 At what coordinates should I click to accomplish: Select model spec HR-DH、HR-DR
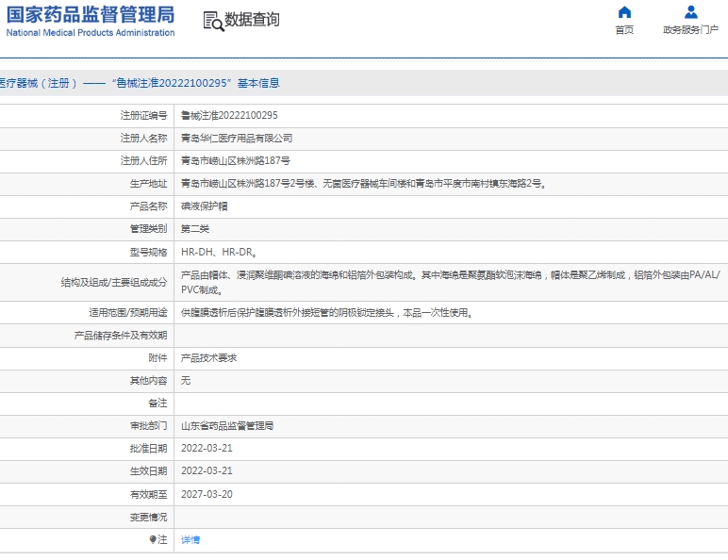219,252
